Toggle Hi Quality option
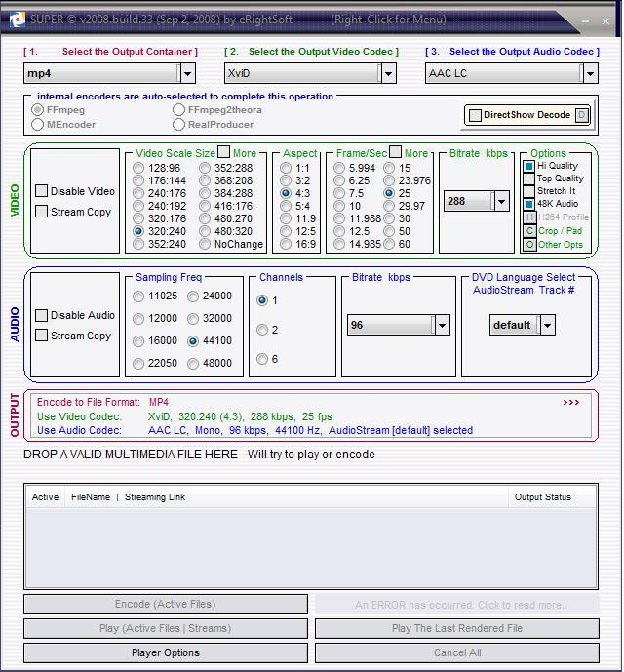This screenshot has width=624, height=672. (x=529, y=166)
